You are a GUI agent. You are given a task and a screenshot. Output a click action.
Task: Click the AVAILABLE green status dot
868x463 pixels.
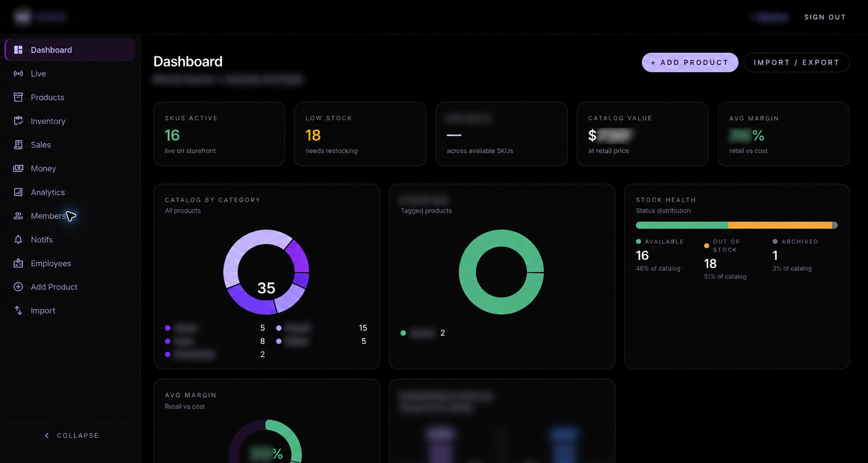coord(638,242)
